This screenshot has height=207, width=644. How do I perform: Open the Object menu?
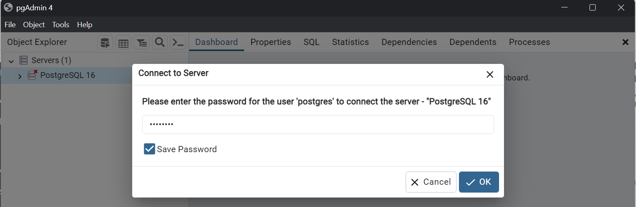point(34,25)
